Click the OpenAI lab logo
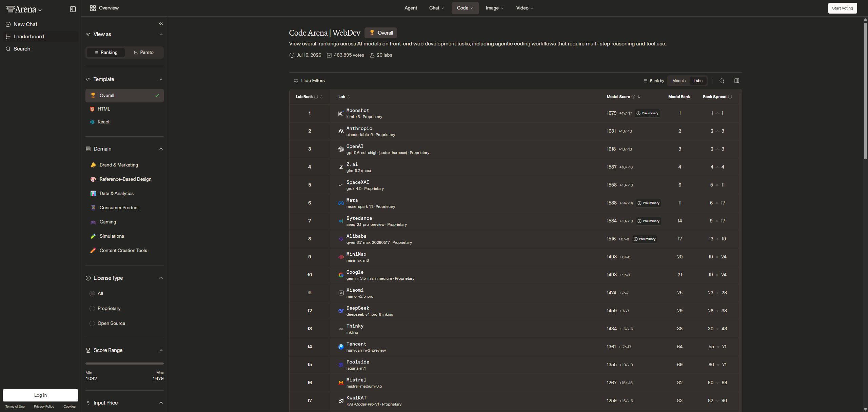This screenshot has width=868, height=412. [341, 149]
